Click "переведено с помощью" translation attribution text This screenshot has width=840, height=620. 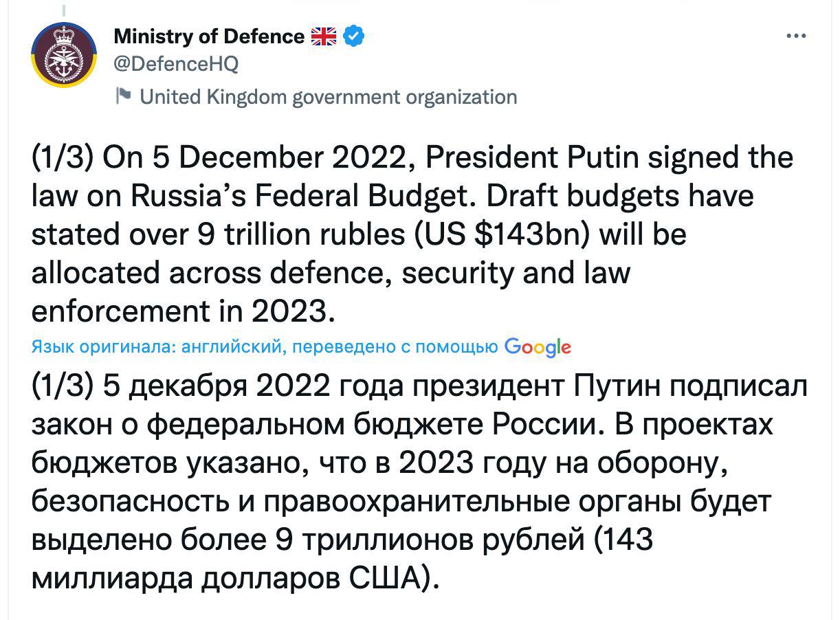pos(395,348)
